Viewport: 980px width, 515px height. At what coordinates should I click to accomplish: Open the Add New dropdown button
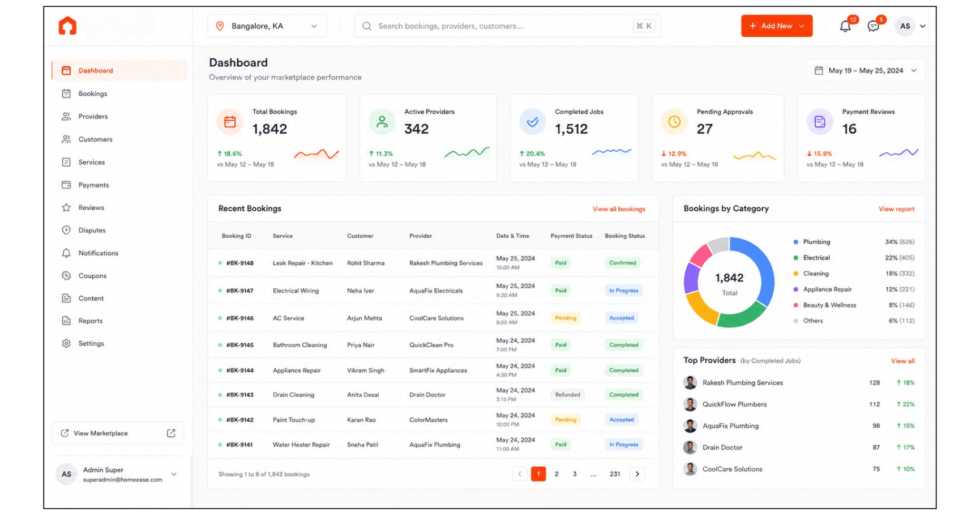776,26
